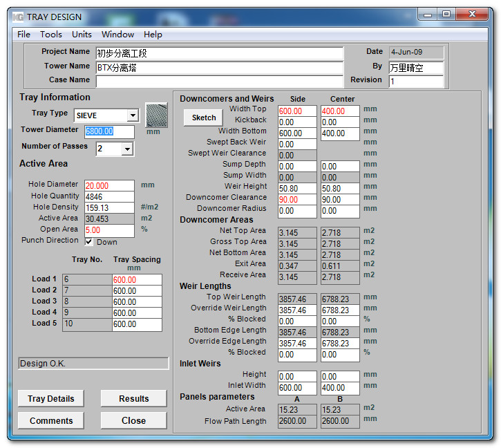The image size is (501, 448).
Task: Select the Swept Back Weir field
Action: 297,144
